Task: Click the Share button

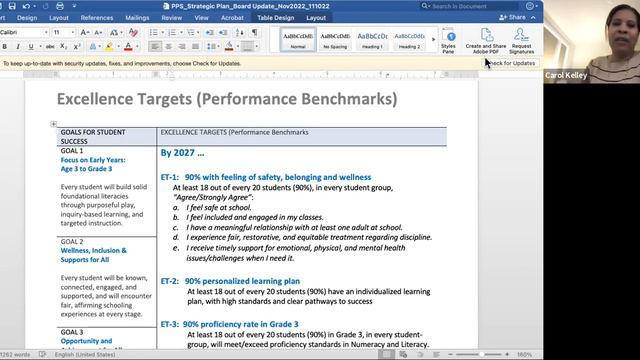Action: click(512, 18)
